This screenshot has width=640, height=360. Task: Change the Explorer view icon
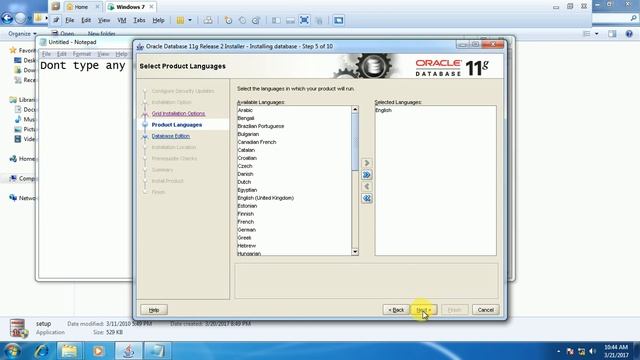pyautogui.click(x=587, y=33)
